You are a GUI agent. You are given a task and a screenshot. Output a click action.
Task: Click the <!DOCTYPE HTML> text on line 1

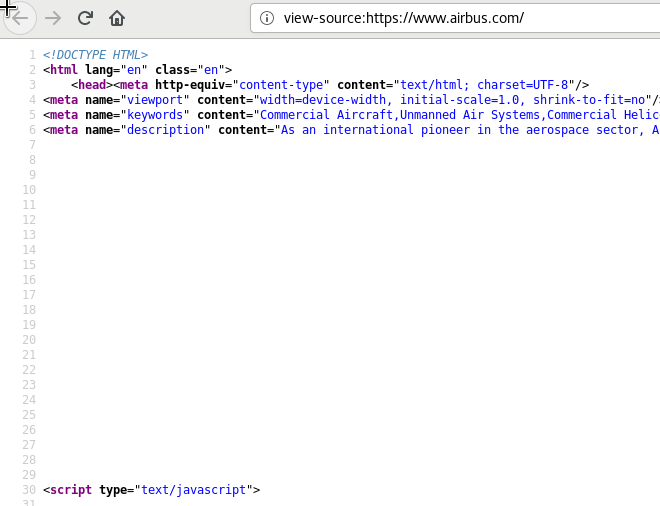(x=96, y=55)
